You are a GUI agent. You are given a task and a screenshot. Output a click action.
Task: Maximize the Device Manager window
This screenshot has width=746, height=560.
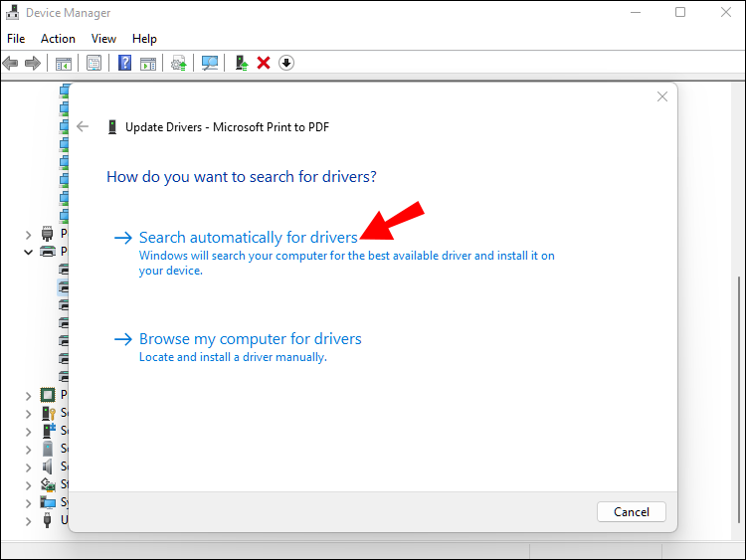(x=680, y=12)
